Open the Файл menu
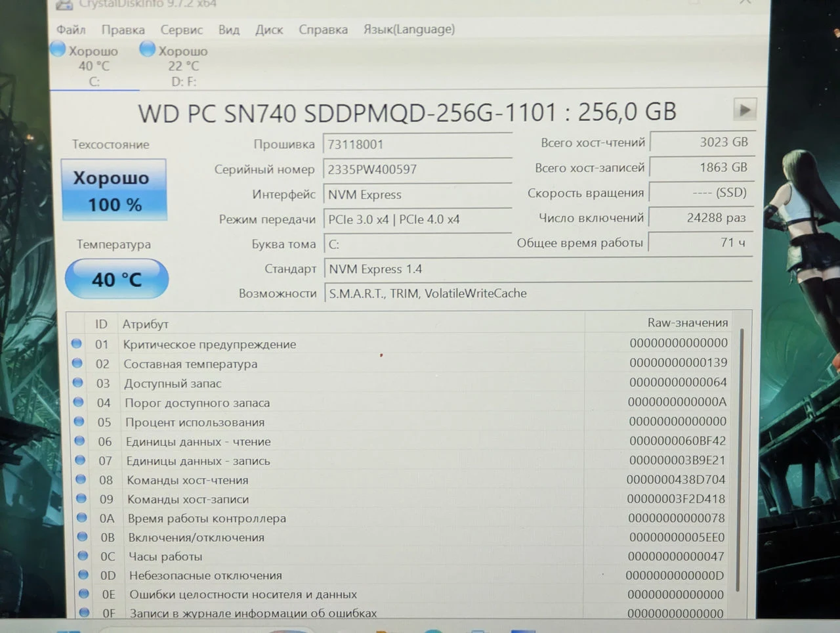The image size is (840, 633). pos(71,30)
